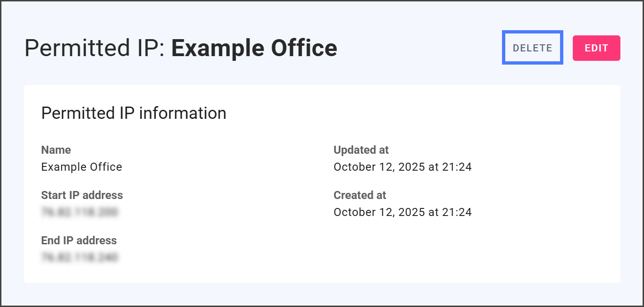Select the 'Created at' label

tap(360, 195)
